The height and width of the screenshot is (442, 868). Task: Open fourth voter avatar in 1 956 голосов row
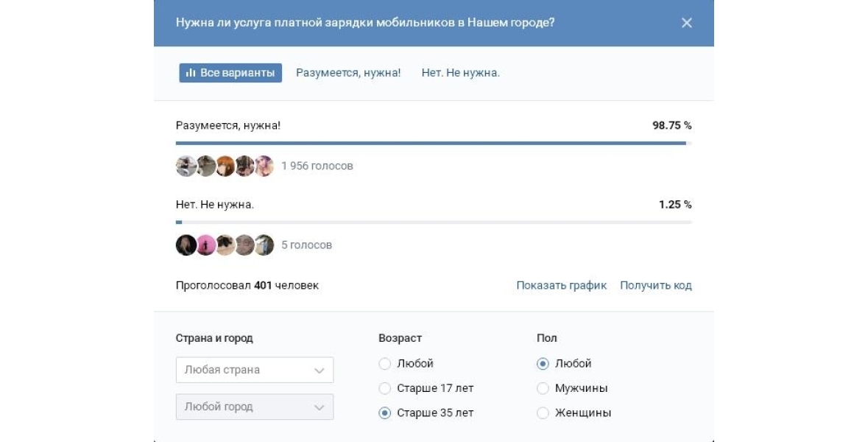point(244,166)
